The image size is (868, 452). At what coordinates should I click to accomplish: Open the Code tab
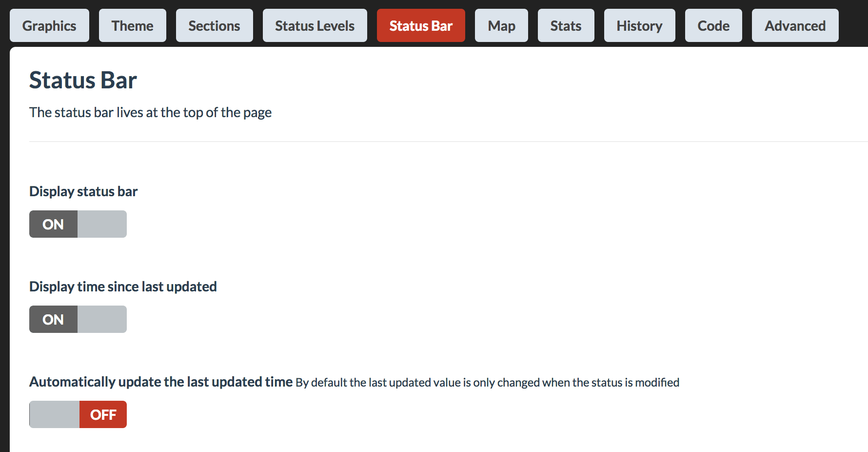coord(713,25)
